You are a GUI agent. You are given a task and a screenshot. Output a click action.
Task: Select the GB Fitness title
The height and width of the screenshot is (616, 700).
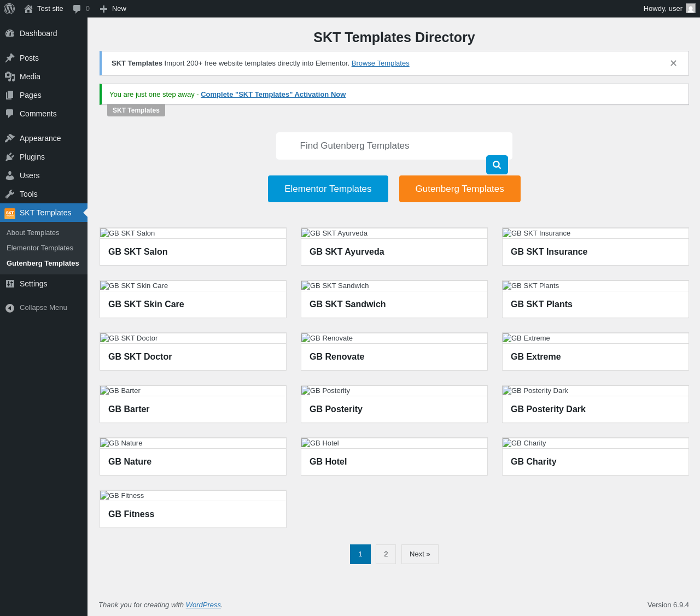[131, 514]
